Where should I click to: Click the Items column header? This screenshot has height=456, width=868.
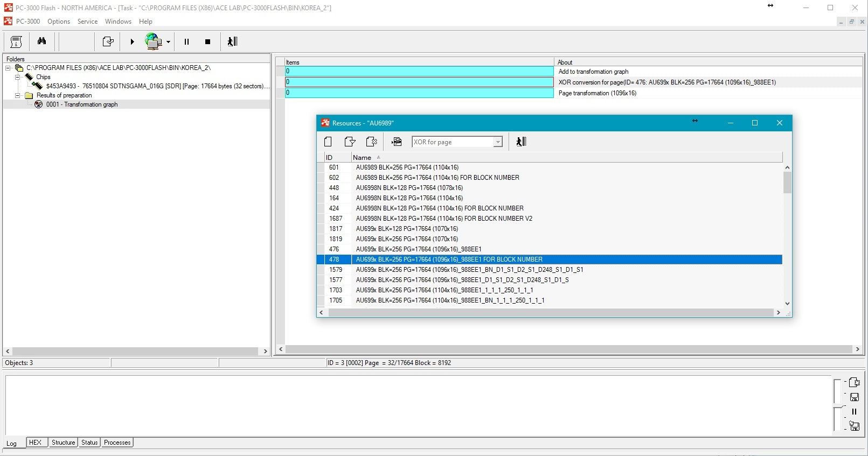tap(419, 62)
